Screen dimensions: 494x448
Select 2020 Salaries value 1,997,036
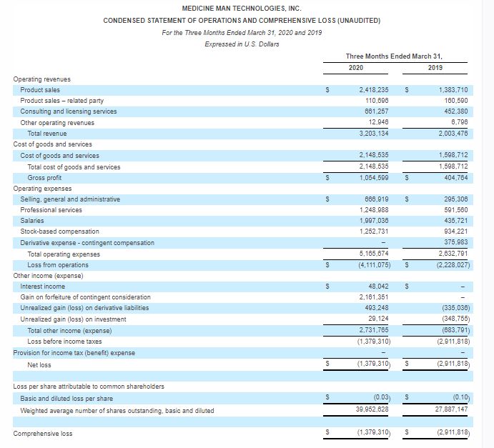click(374, 221)
